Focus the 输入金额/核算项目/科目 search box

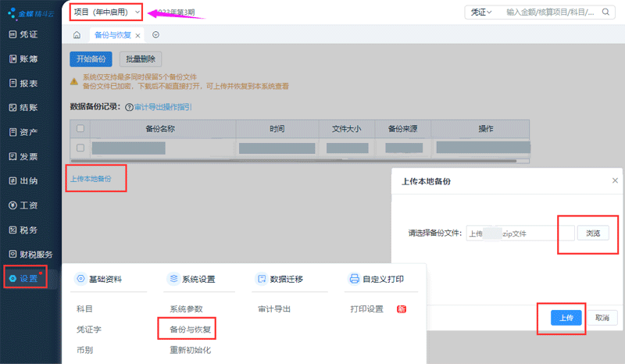click(550, 12)
